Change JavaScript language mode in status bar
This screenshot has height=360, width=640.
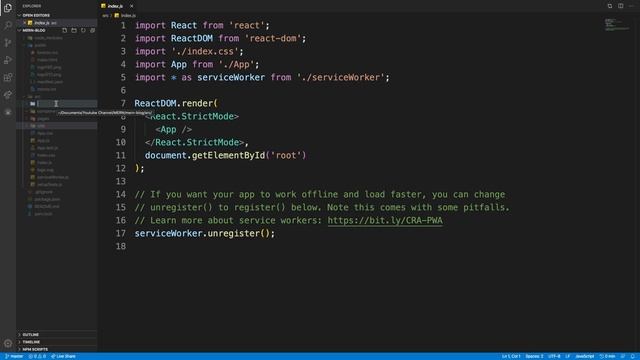584,356
